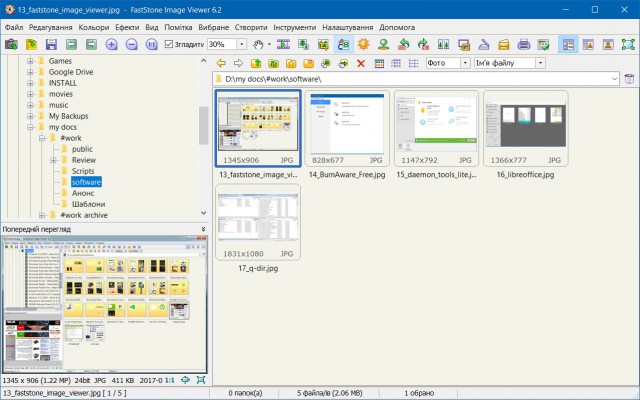The width and height of the screenshot is (640, 400).
Task: Open the Фото file-type filter dropdown
Action: click(465, 63)
